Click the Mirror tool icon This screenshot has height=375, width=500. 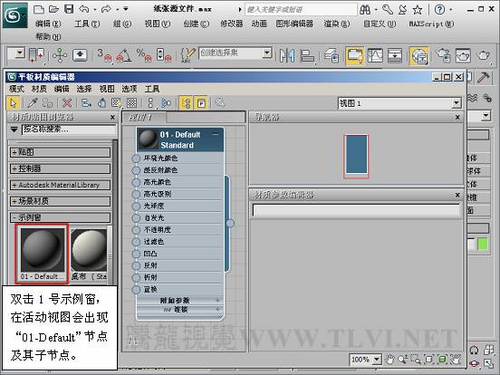tap(287, 55)
